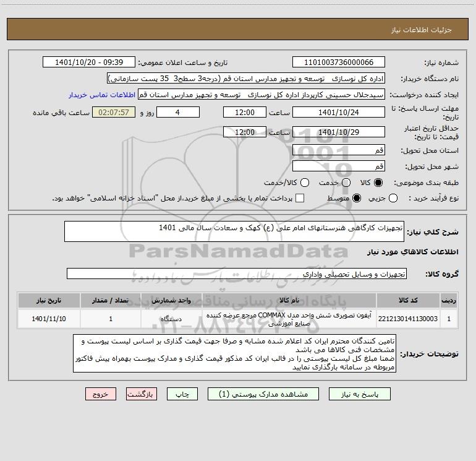
Task: Click the buyer organization name field
Action: tap(246, 79)
